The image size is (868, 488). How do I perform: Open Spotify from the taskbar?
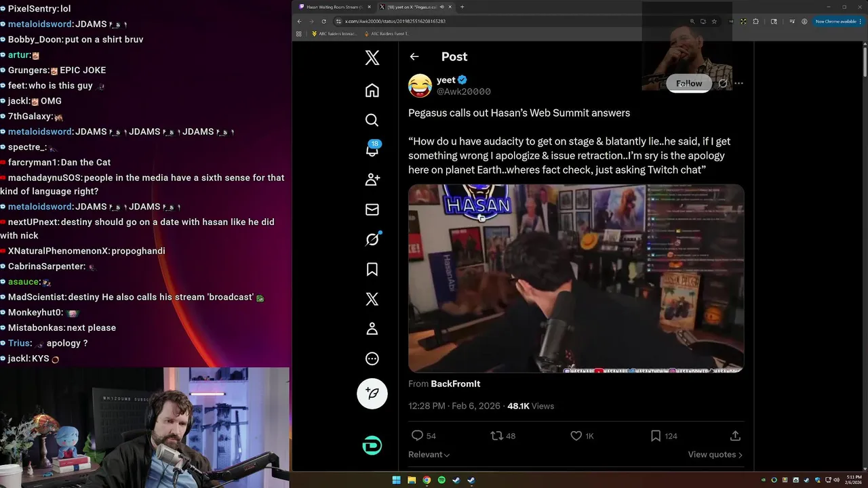pyautogui.click(x=441, y=481)
